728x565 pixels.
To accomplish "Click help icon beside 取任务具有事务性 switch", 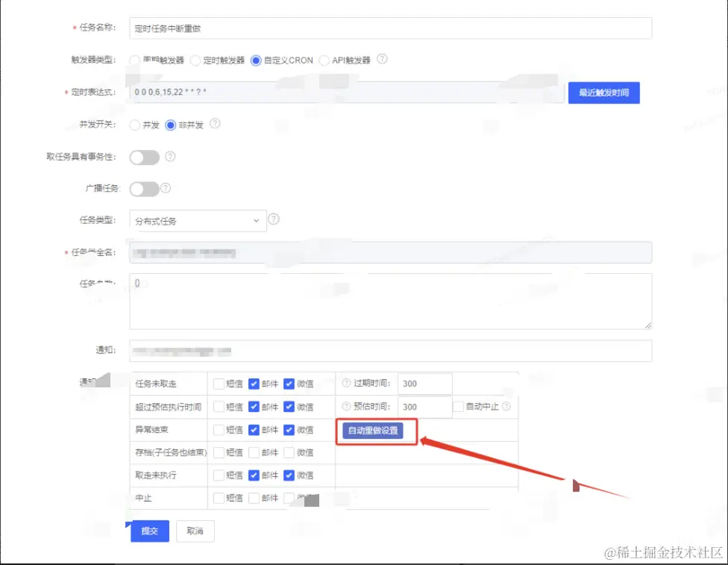I will [170, 156].
